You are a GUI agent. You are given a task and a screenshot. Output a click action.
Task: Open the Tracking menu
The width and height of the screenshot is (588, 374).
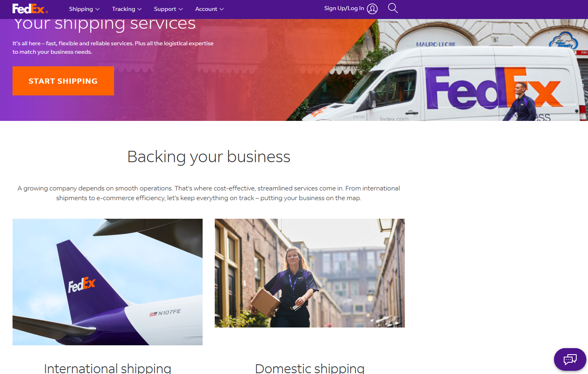click(127, 9)
